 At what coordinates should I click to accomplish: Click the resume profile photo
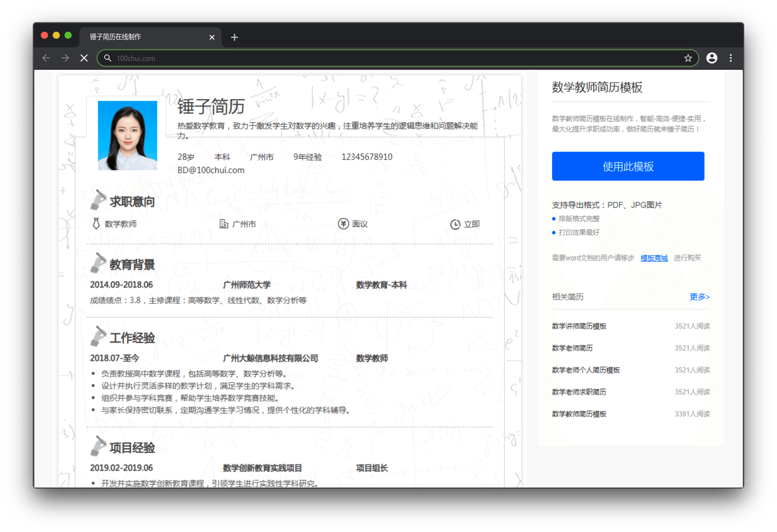(x=127, y=135)
